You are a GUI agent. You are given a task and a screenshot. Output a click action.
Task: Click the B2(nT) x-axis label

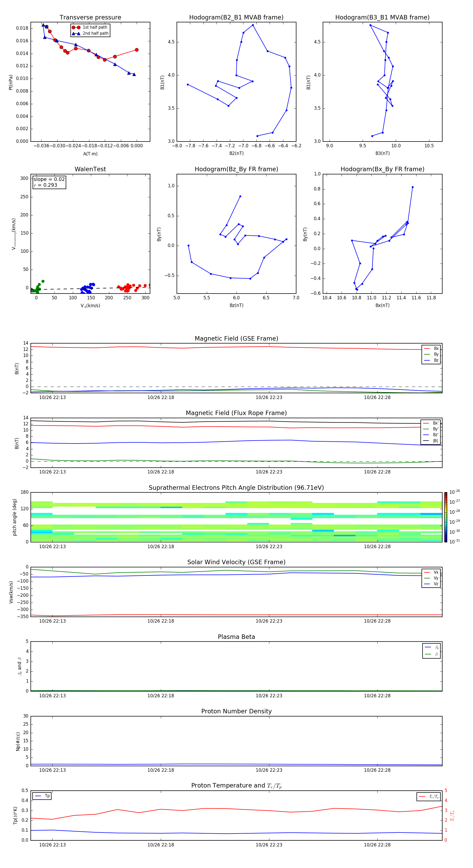tap(236, 153)
